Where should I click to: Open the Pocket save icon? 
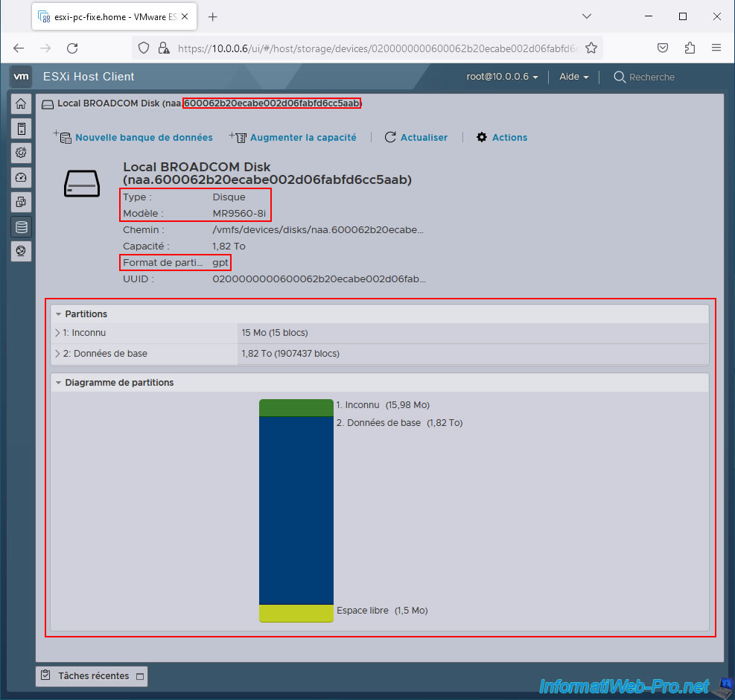coord(662,48)
